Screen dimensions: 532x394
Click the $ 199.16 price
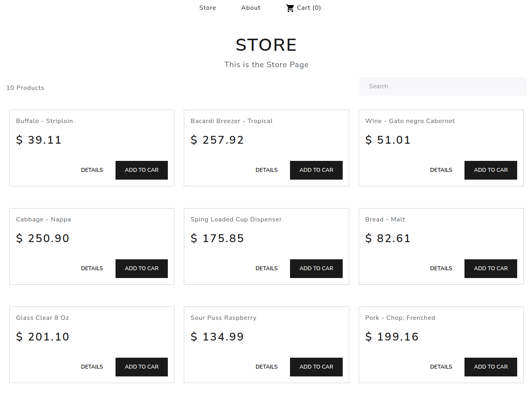point(391,337)
